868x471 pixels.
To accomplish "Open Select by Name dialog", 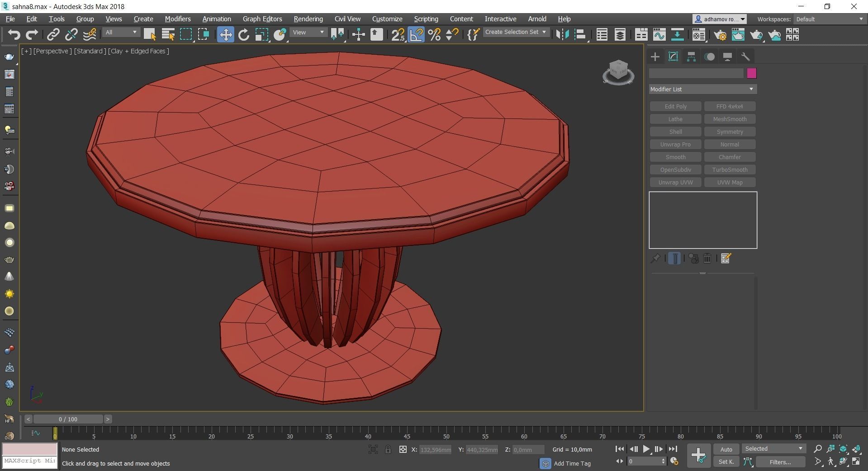I will 168,35.
